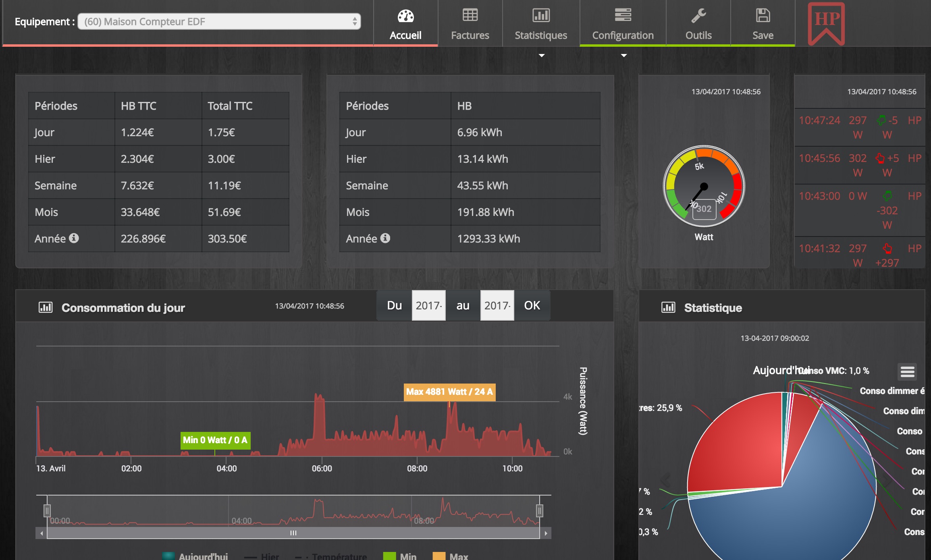Open the Outils tab

[698, 23]
